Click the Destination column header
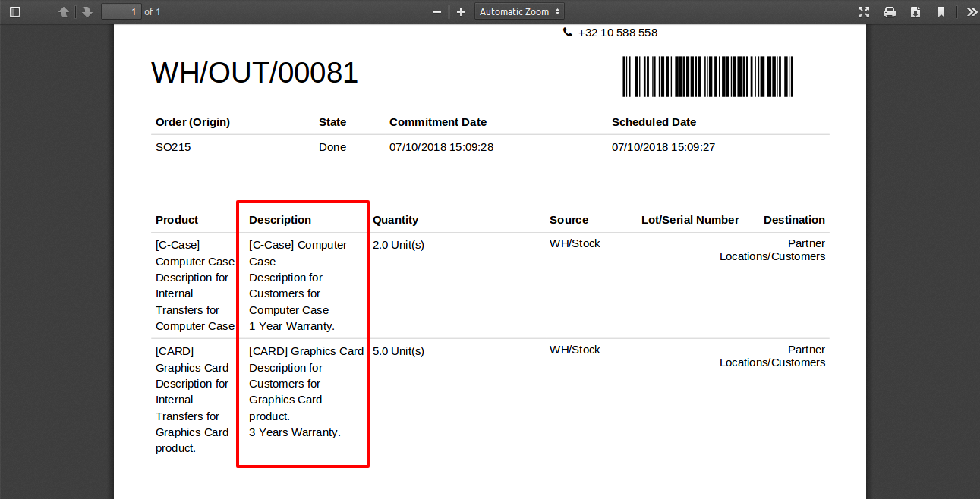Viewport: 980px width, 499px height. click(794, 220)
